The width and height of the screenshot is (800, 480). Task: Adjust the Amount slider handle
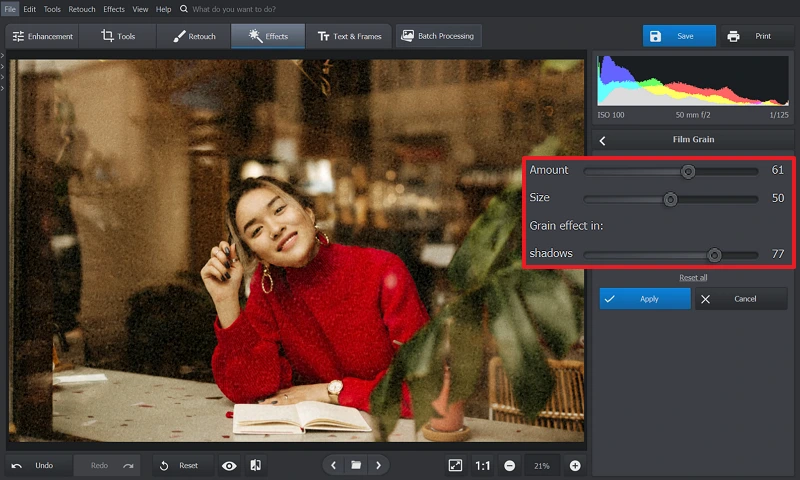click(x=688, y=171)
